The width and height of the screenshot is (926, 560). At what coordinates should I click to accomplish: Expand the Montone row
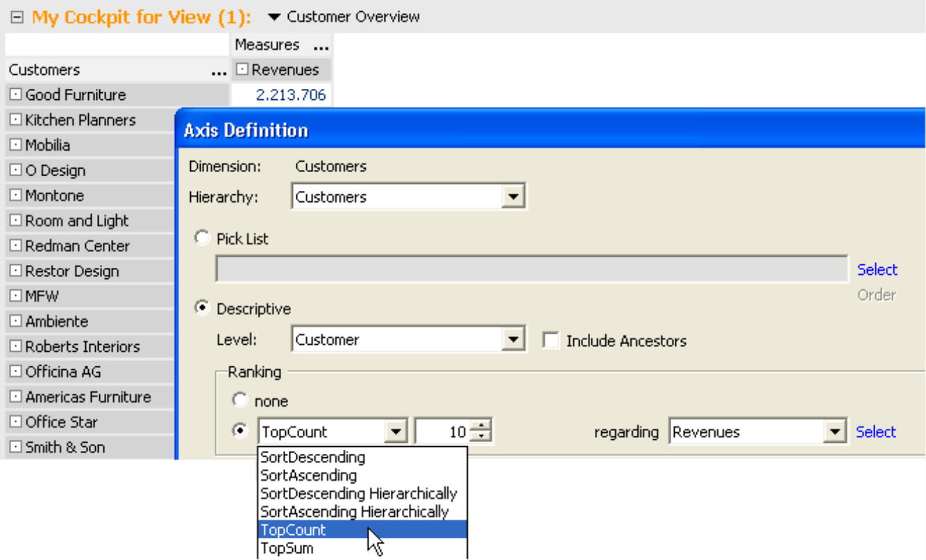point(15,196)
